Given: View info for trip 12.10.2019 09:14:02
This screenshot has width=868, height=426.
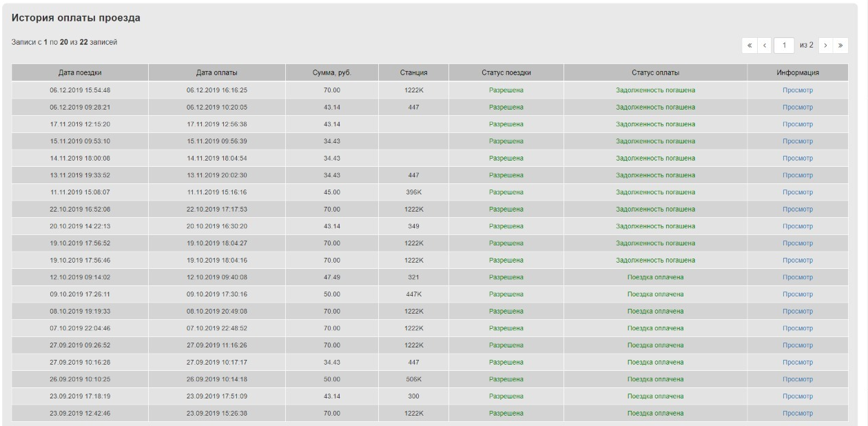Looking at the screenshot, I should pyautogui.click(x=798, y=277).
